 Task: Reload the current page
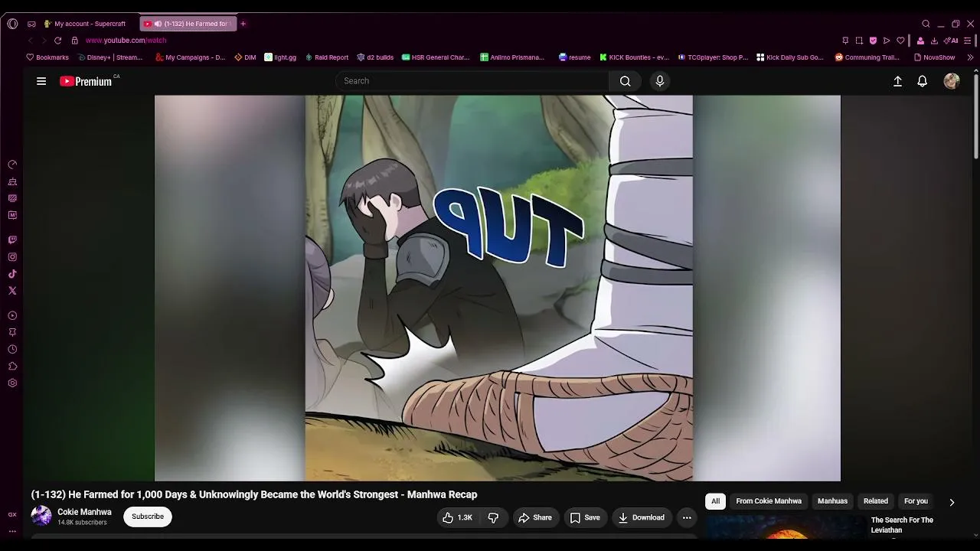point(57,41)
